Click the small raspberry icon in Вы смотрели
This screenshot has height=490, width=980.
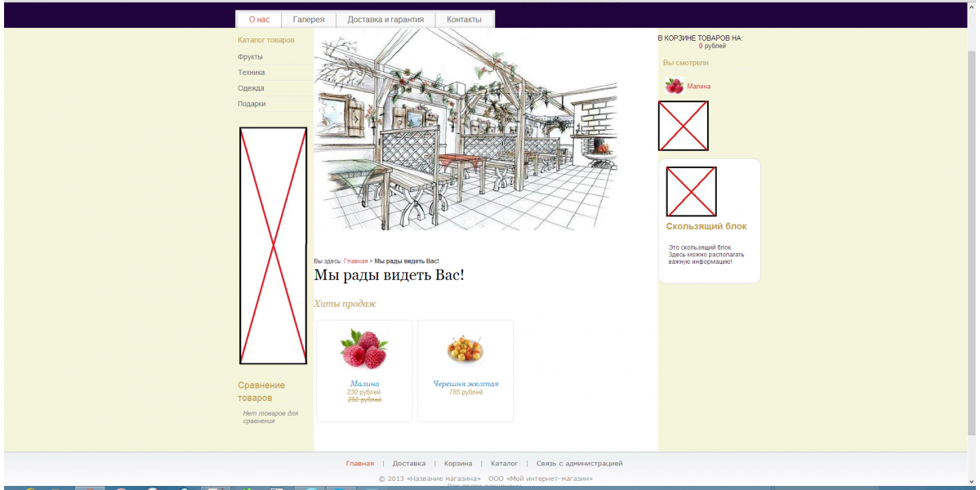[674, 86]
